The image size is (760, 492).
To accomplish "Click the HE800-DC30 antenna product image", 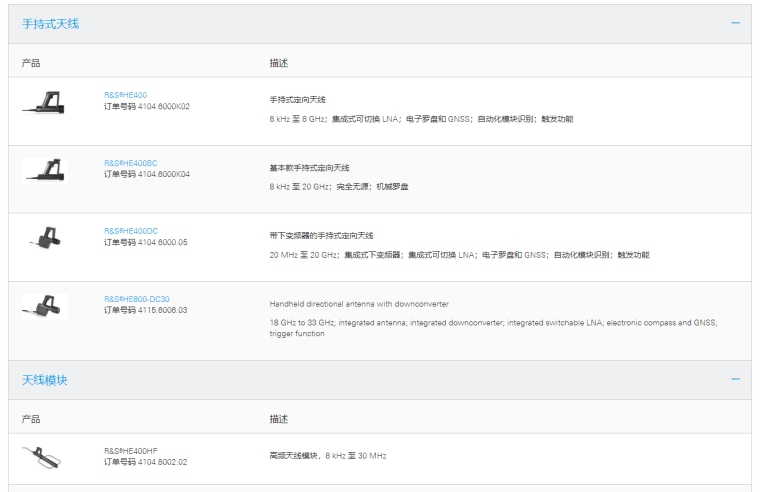I will pos(42,307).
